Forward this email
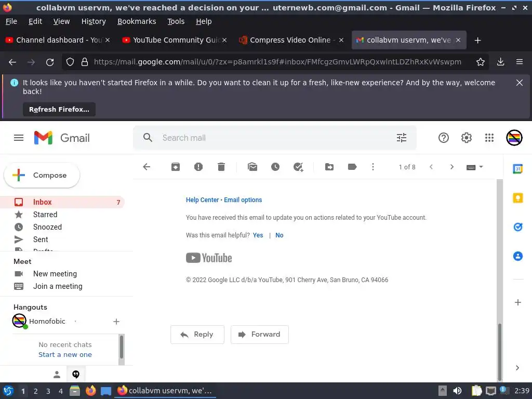The image size is (532, 399). (260, 335)
